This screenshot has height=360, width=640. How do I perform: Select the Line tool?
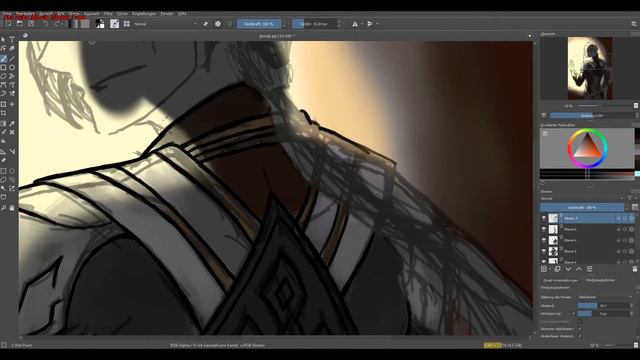click(12, 58)
